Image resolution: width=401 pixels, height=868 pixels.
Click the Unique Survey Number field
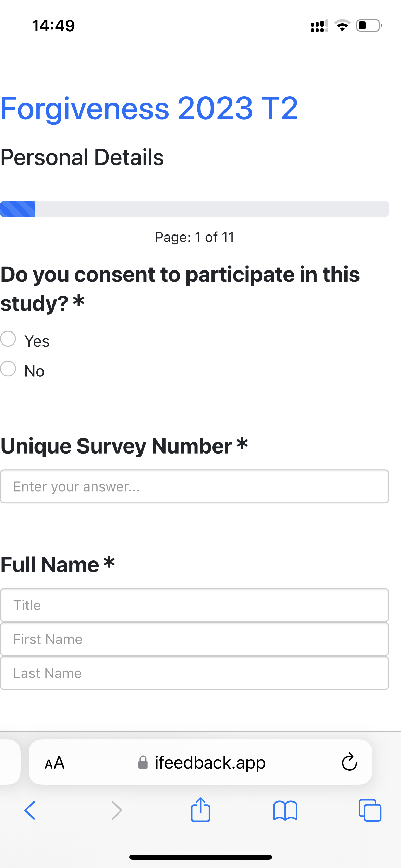pos(194,486)
